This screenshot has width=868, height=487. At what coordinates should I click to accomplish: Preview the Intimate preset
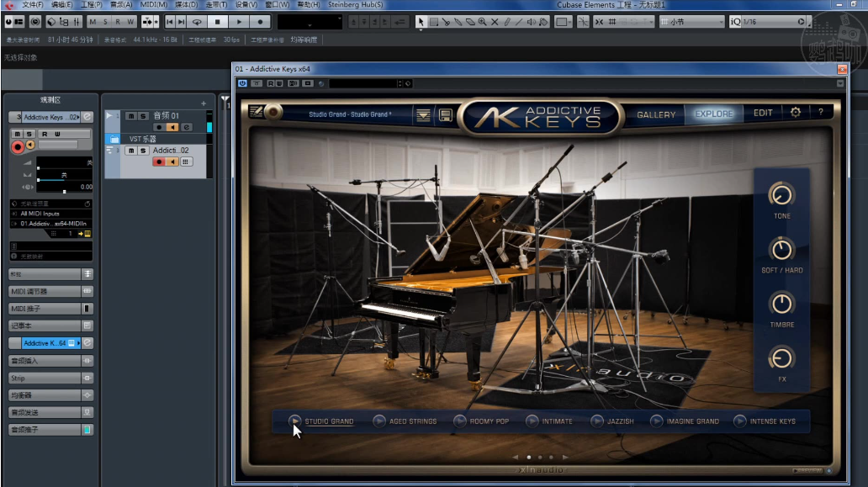coord(532,421)
